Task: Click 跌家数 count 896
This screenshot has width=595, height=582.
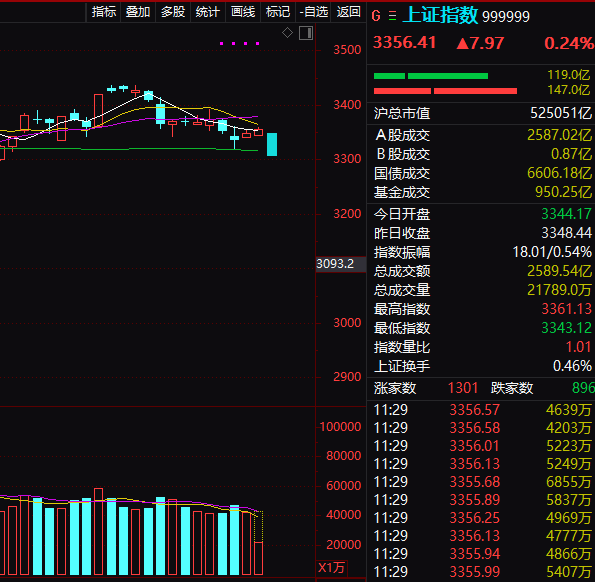Action: click(x=583, y=388)
